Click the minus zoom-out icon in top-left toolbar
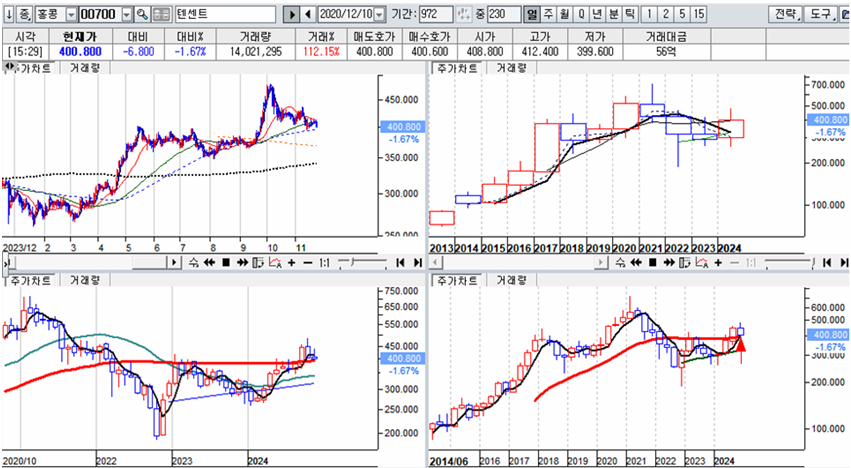The width and height of the screenshot is (851, 468). tap(308, 263)
